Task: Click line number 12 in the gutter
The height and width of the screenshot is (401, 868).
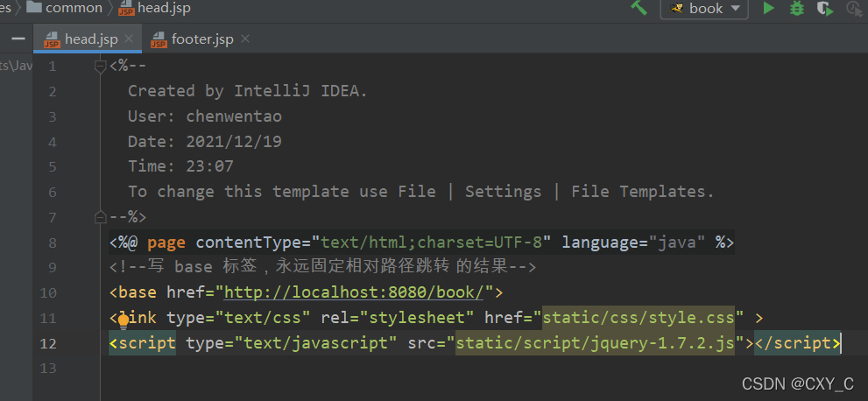Action: coord(48,343)
